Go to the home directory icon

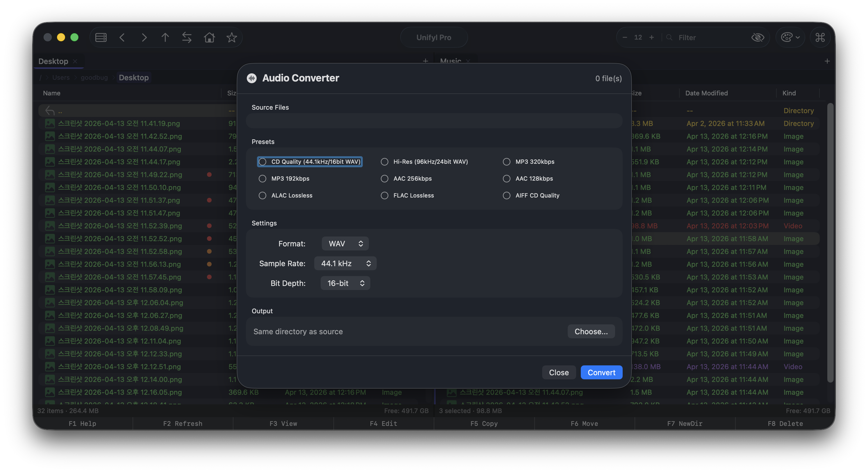point(209,38)
